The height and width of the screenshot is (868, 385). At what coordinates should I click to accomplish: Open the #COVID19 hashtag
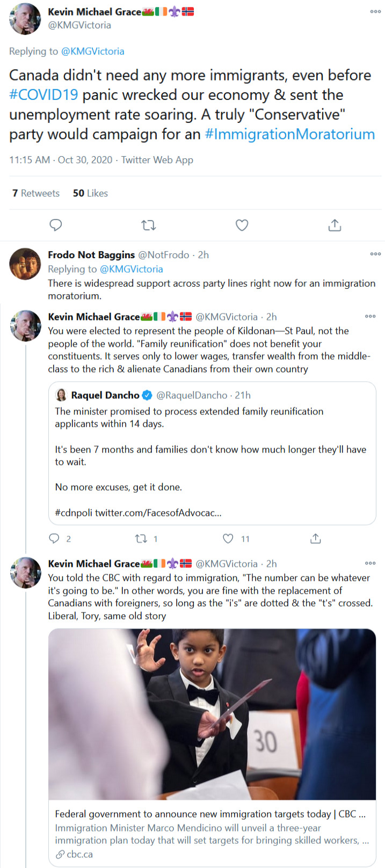click(43, 95)
